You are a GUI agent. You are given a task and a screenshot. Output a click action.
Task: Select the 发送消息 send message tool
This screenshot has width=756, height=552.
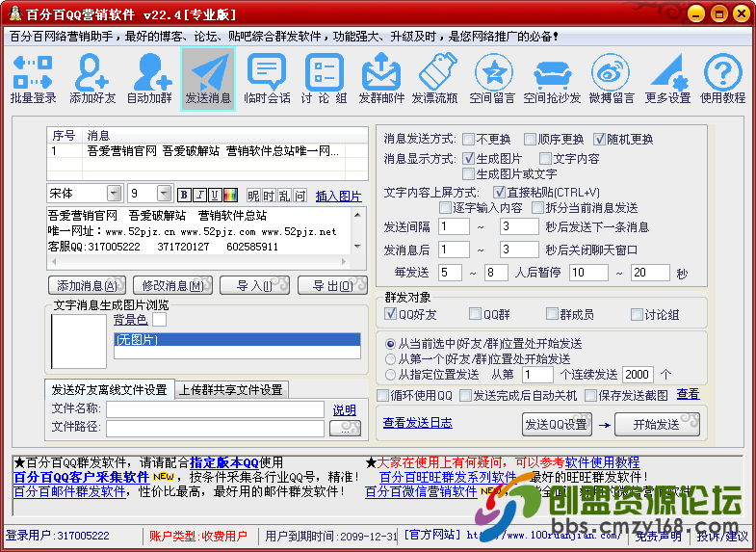tap(208, 79)
